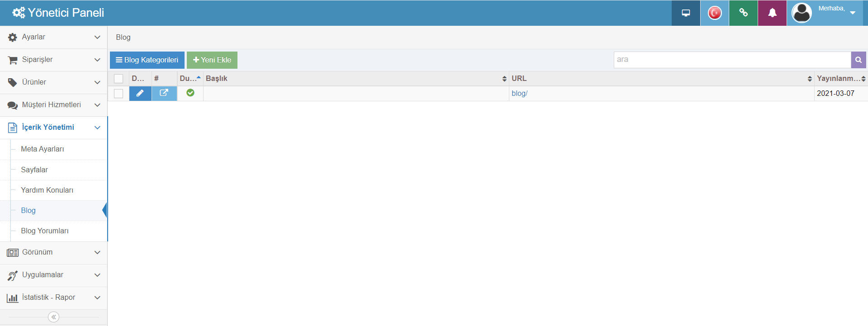Viewport: 868px width, 326px height.
Task: Expand the Uygulamalar menu chevron
Action: pyautogui.click(x=97, y=275)
